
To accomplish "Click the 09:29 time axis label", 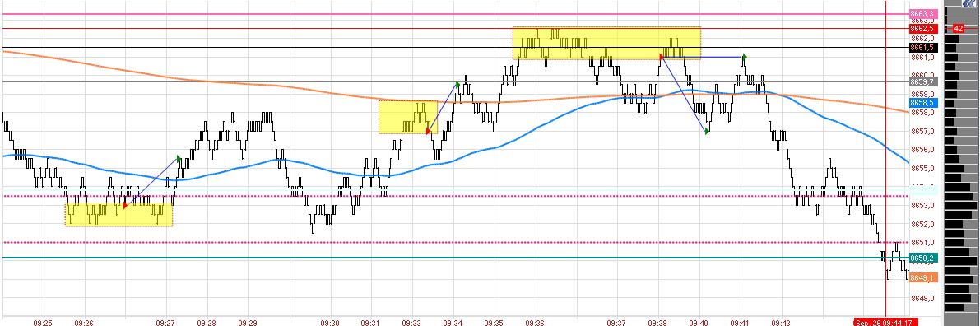I will click(x=248, y=323).
